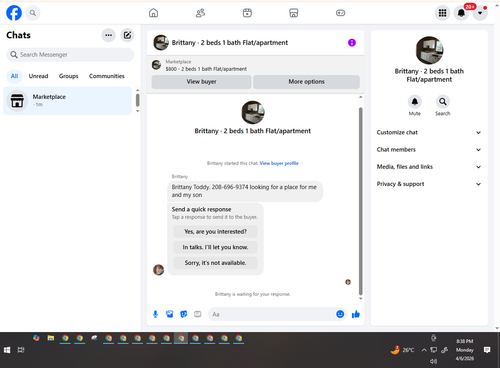Click the conversation scrollbar

pos(360,200)
